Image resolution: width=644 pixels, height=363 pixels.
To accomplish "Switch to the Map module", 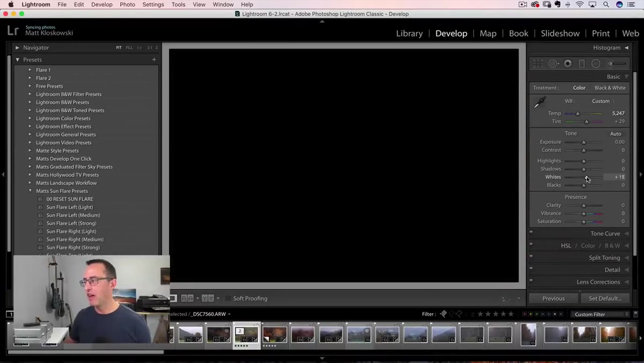I will (488, 33).
